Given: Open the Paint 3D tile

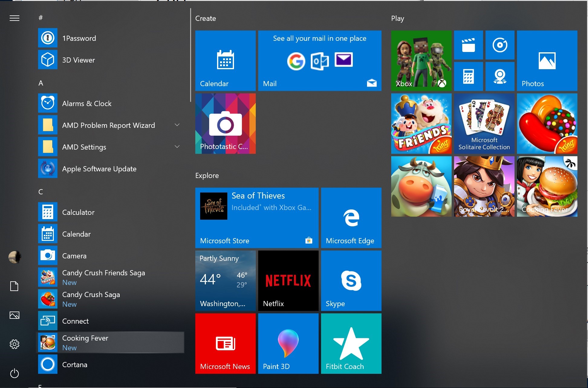Looking at the screenshot, I should [x=288, y=343].
